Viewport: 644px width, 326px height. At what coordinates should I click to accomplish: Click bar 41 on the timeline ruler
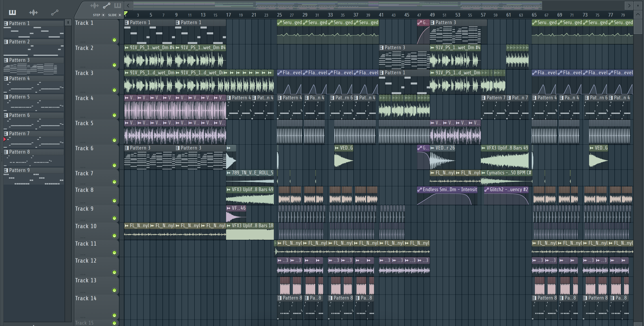pos(381,15)
